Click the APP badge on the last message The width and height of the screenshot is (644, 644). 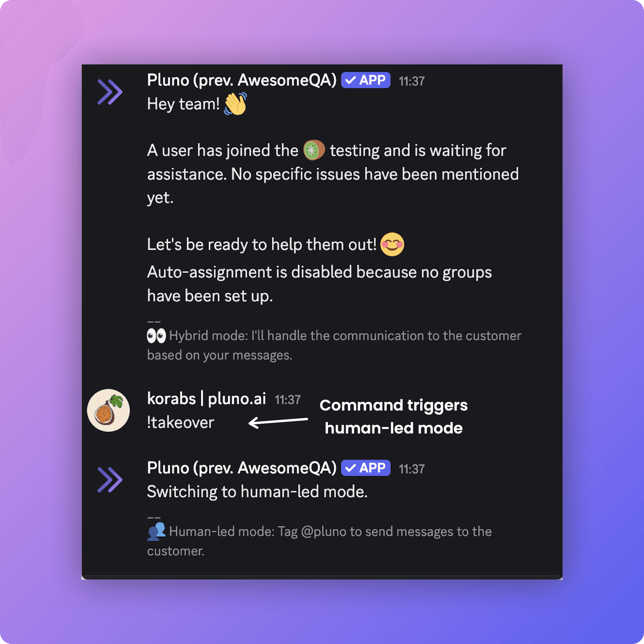click(366, 468)
